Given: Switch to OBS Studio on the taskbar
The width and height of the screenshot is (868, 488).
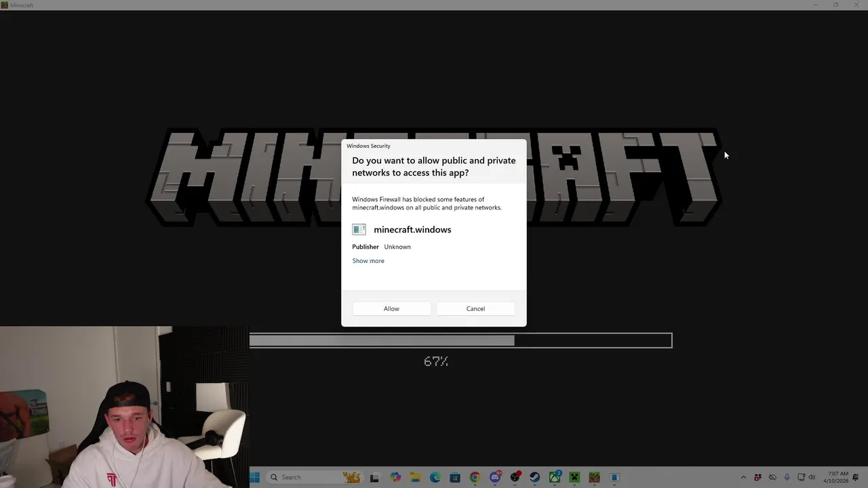Looking at the screenshot, I should 515,477.
